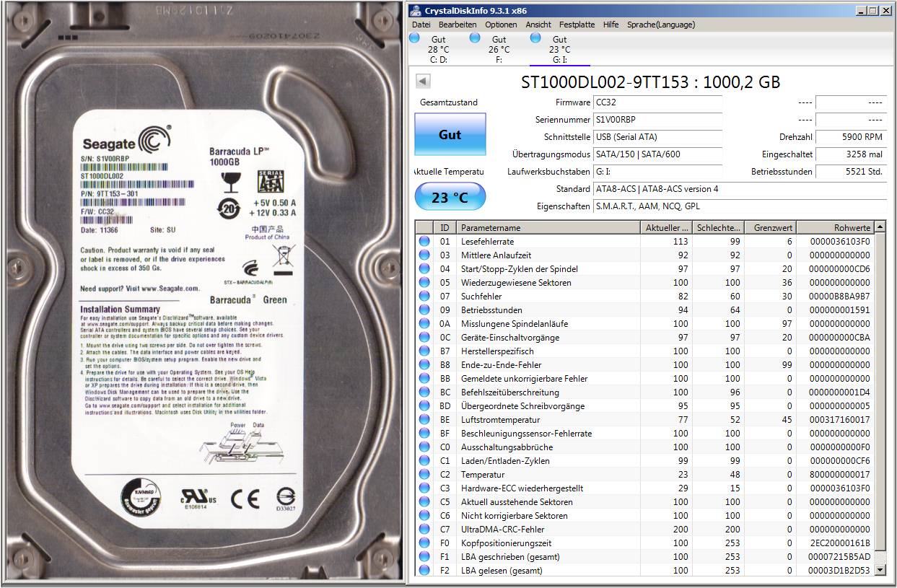Click status orb for Mittlere Anlaufzeit row
This screenshot has height=588, width=897.
[x=424, y=255]
